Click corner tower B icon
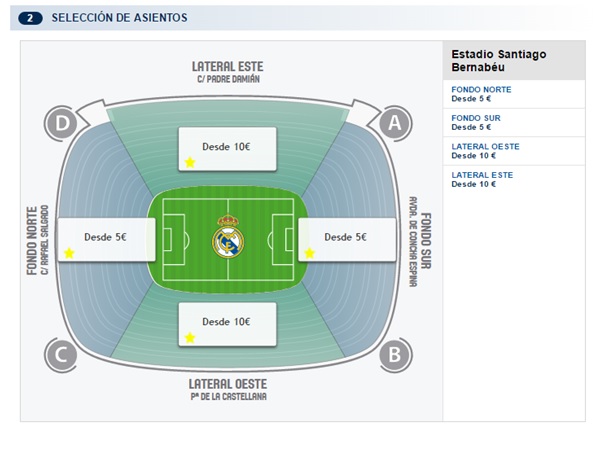 click(x=395, y=354)
